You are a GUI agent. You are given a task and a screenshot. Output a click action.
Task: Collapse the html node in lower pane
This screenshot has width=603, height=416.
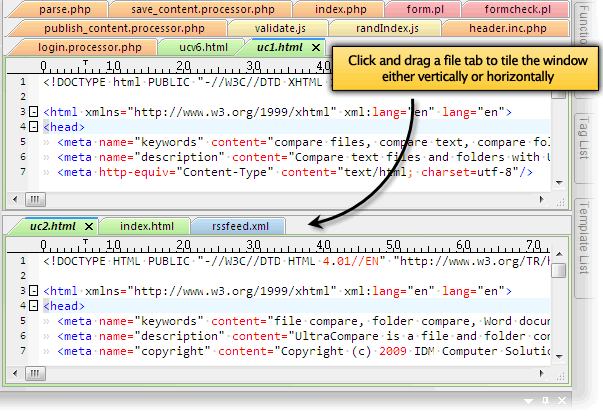pyautogui.click(x=34, y=292)
